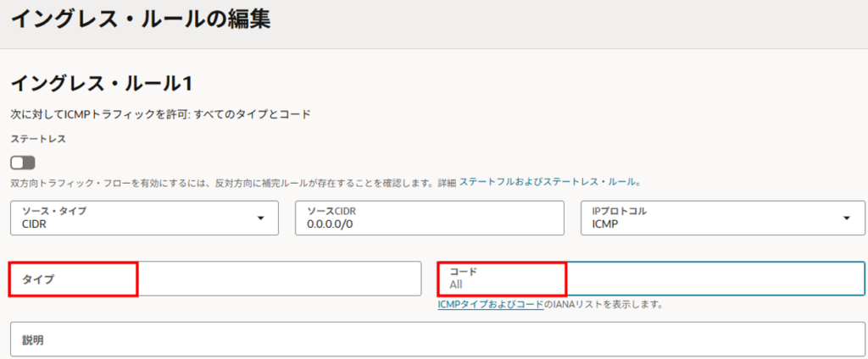Click the IPプロトコル dropdown arrow icon
Image resolution: width=868 pixels, height=359 pixels.
[846, 218]
